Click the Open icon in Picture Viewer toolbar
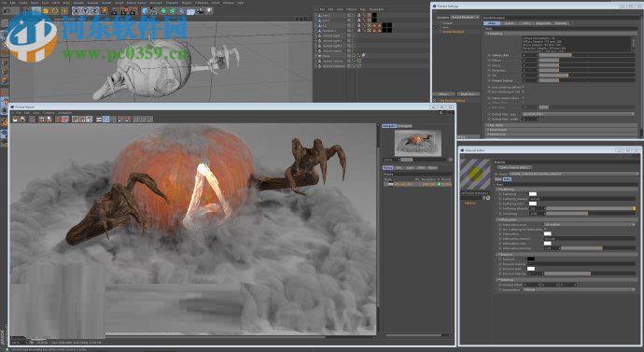 (x=15, y=120)
